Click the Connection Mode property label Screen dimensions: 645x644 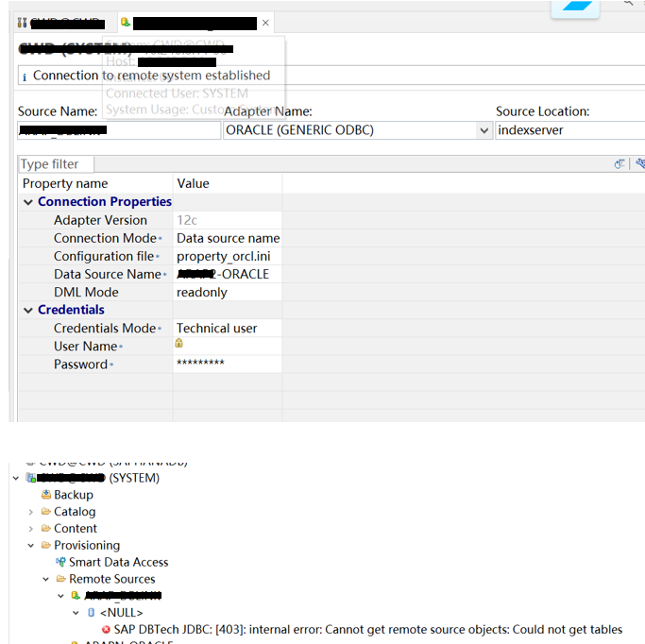click(106, 238)
